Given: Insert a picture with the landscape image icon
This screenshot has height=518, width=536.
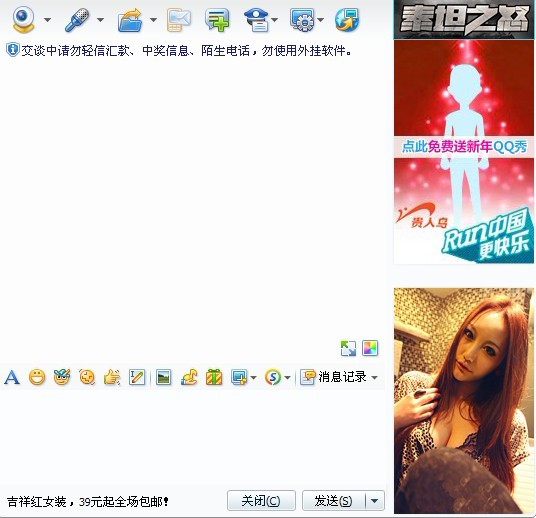Looking at the screenshot, I should (163, 377).
